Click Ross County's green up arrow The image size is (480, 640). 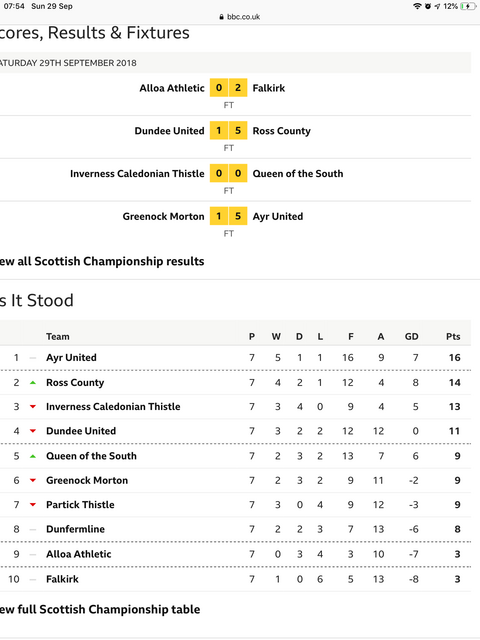[33, 382]
